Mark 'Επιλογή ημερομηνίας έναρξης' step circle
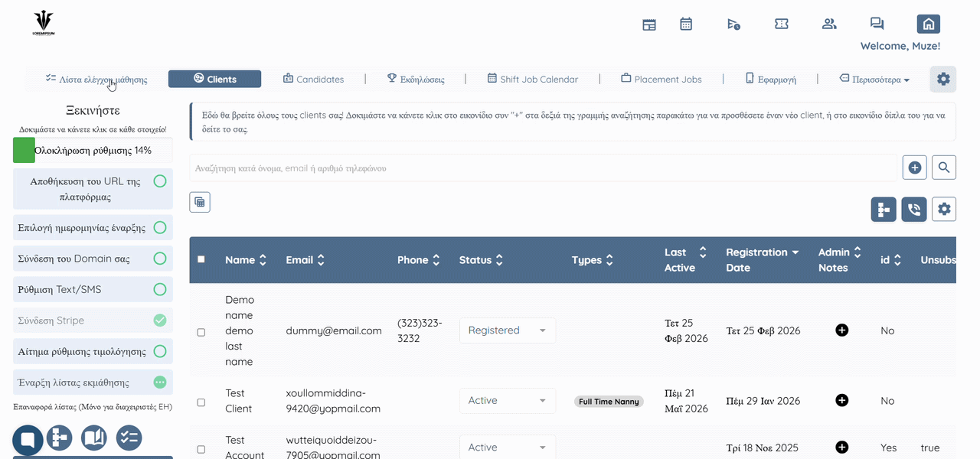This screenshot has width=980, height=459. 160,227
